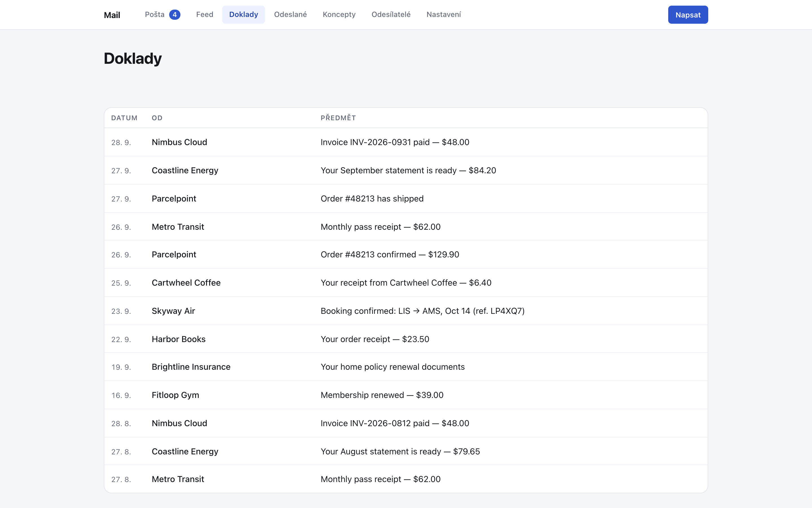Open Your order receipt — $23.50 email
The height and width of the screenshot is (508, 812).
coord(406,339)
